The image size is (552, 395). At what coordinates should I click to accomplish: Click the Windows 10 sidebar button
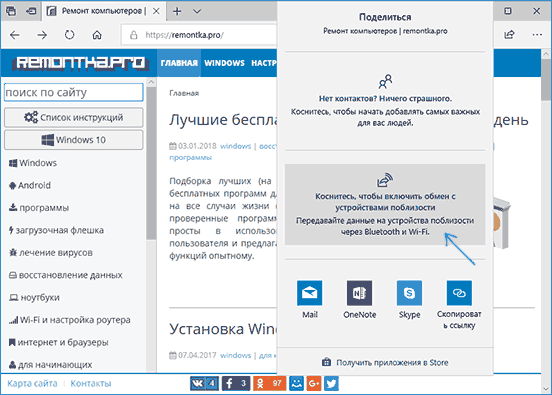[x=74, y=140]
